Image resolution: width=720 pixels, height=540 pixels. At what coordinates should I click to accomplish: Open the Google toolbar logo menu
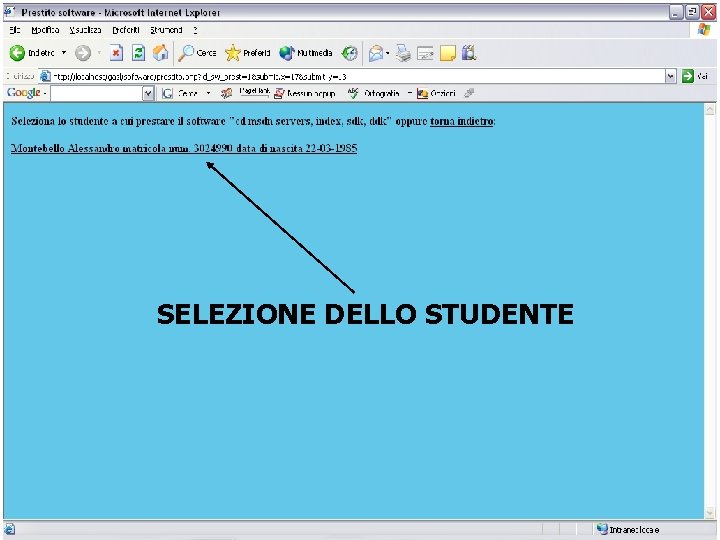click(x=26, y=93)
